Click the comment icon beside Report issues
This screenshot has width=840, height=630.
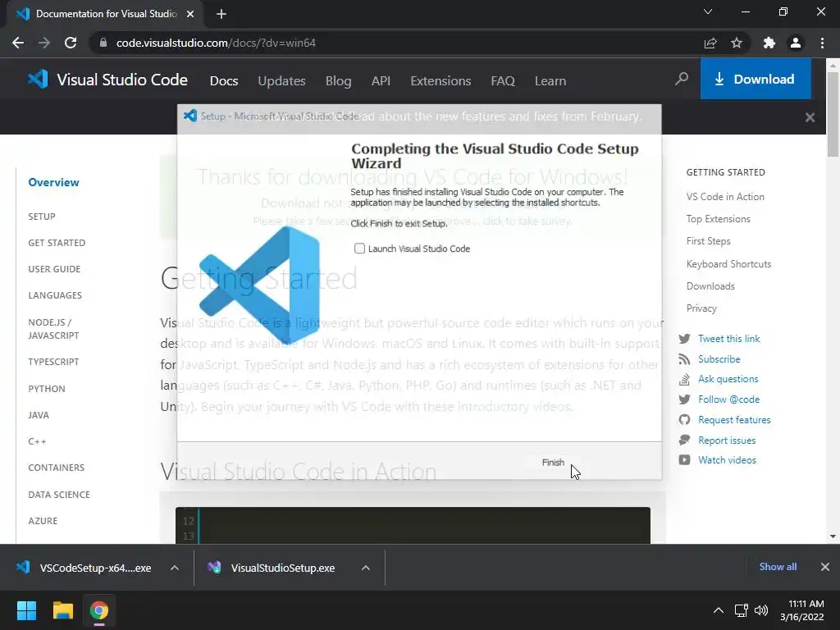coord(685,441)
